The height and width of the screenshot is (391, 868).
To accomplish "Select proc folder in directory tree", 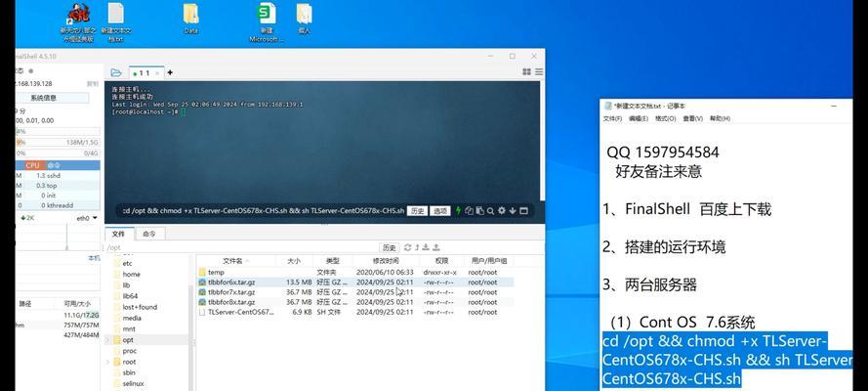I will click(x=130, y=351).
